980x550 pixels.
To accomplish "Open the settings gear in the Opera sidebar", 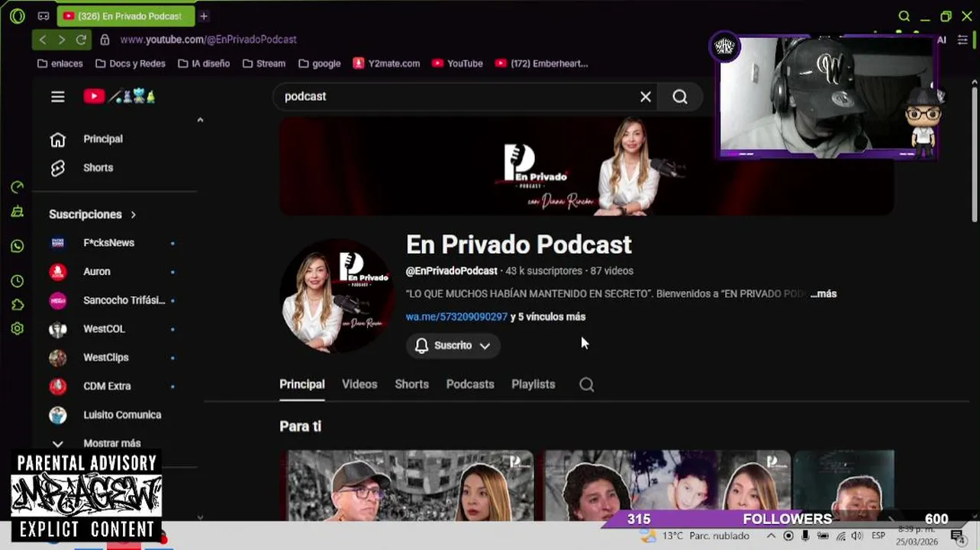I will pyautogui.click(x=18, y=328).
